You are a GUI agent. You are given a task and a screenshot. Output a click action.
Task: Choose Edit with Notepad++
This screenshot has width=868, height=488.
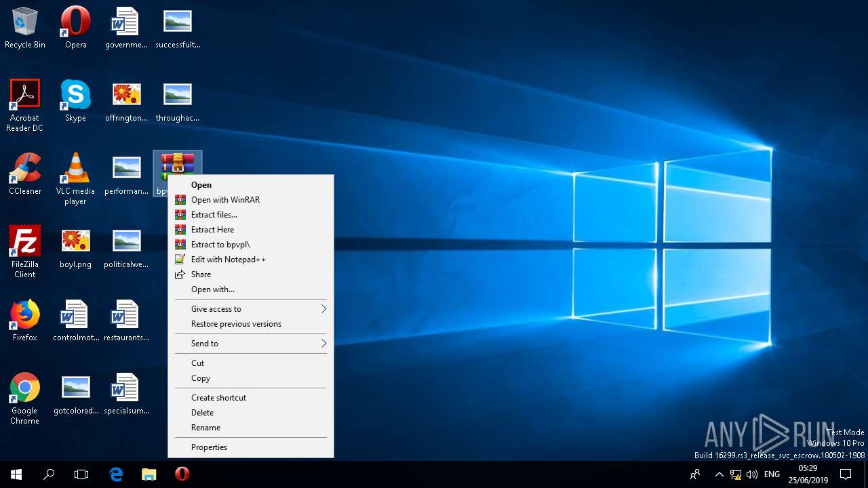[251, 260]
